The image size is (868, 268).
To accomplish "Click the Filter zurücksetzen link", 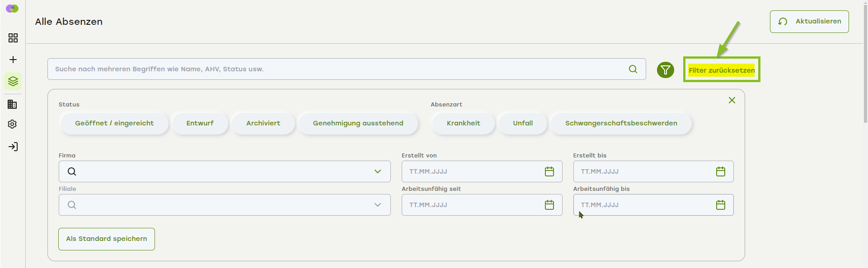I will (721, 70).
